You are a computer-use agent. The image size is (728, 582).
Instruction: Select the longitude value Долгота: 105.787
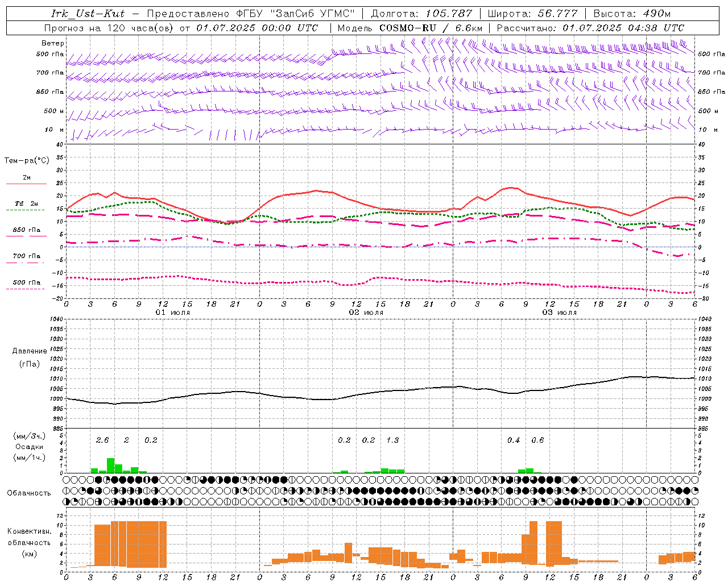point(421,14)
